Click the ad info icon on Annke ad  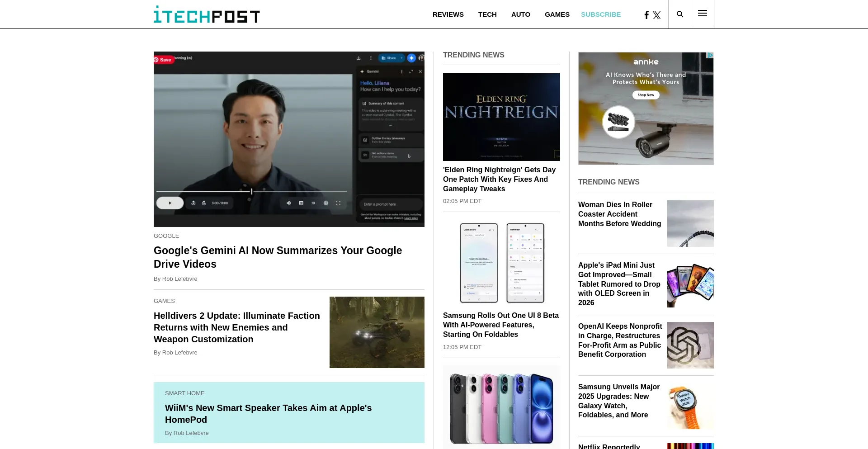point(710,55)
